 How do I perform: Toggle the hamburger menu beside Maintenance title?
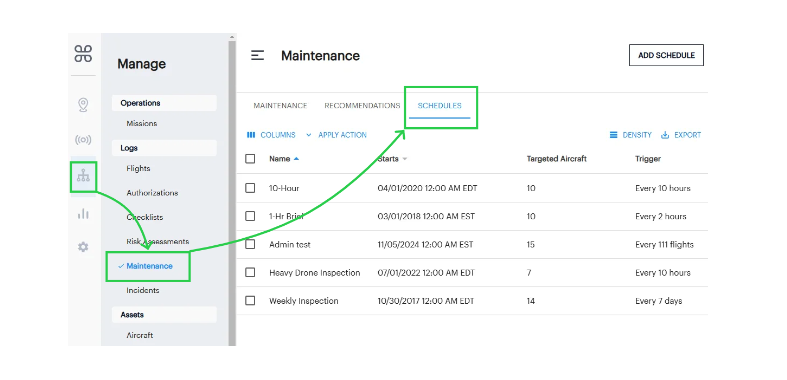pyautogui.click(x=257, y=55)
